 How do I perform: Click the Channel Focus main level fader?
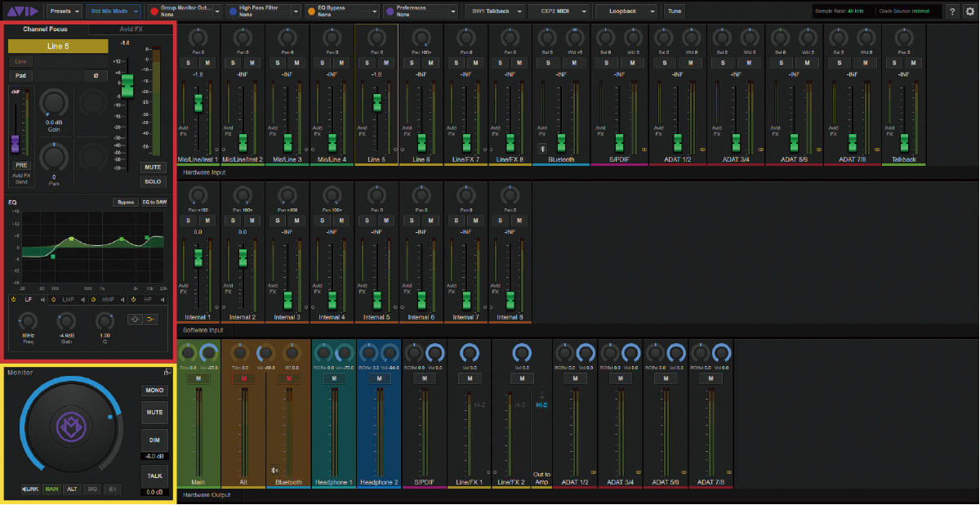(x=127, y=85)
